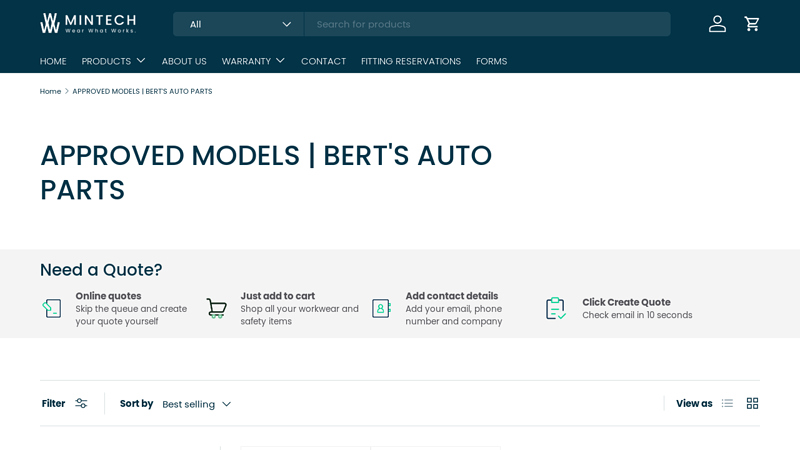Image resolution: width=800 pixels, height=450 pixels.
Task: Open Fitting Reservations page
Action: pyautogui.click(x=411, y=61)
